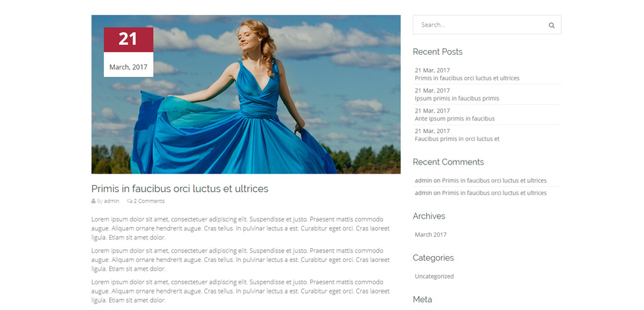
Task: Open recent post 'Primis in faucibus orci luctus et ultrices'
Action: click(467, 78)
